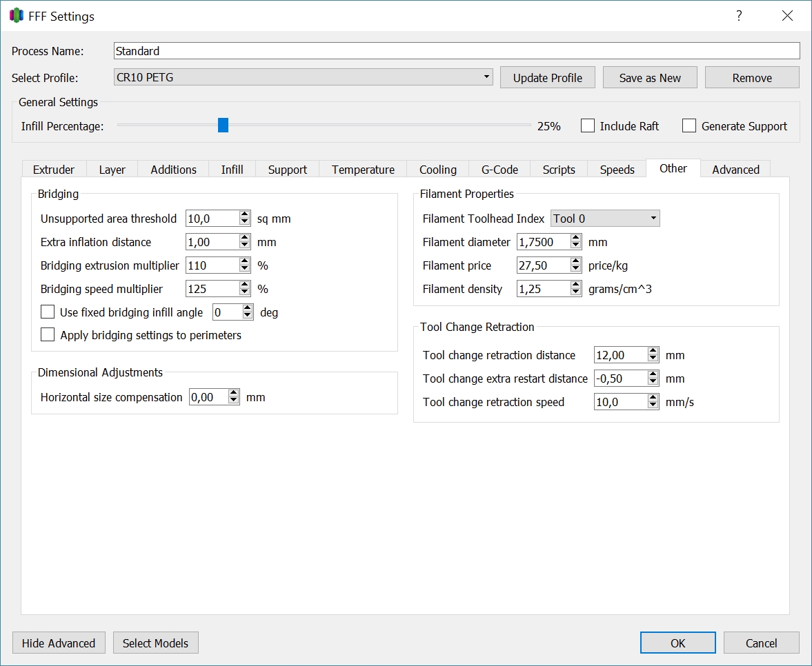Enable the Generate Support checkbox
Viewport: 812px width, 666px height.
pyautogui.click(x=689, y=125)
